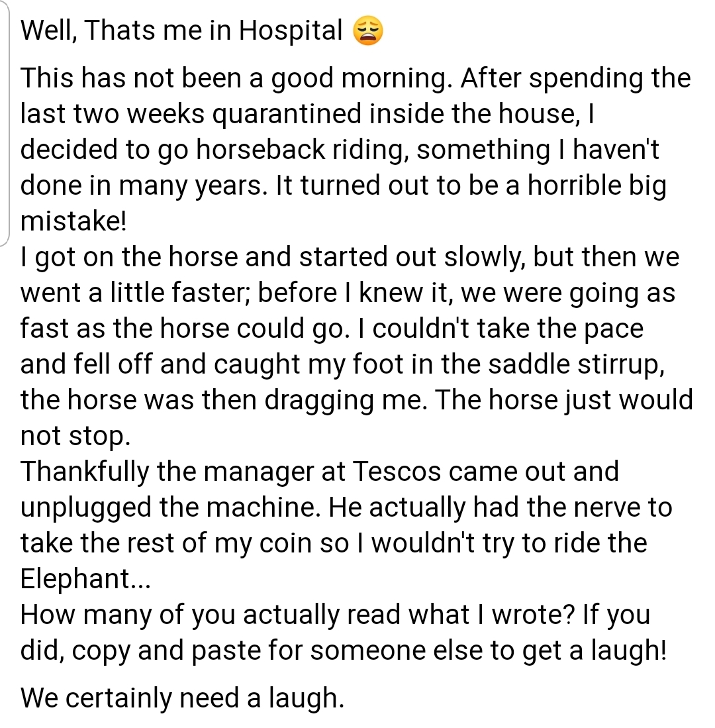Click the phrase 'unplugged the machine' in the post
The width and height of the screenshot is (715, 728).
pyautogui.click(x=168, y=507)
